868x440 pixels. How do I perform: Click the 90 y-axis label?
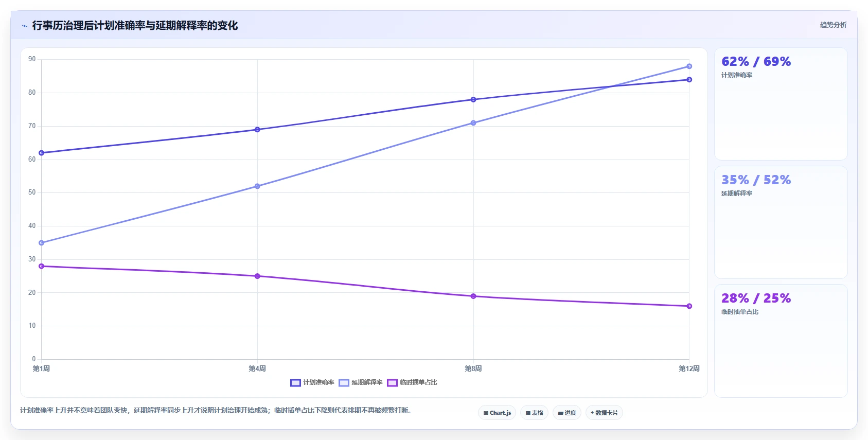tap(32, 59)
